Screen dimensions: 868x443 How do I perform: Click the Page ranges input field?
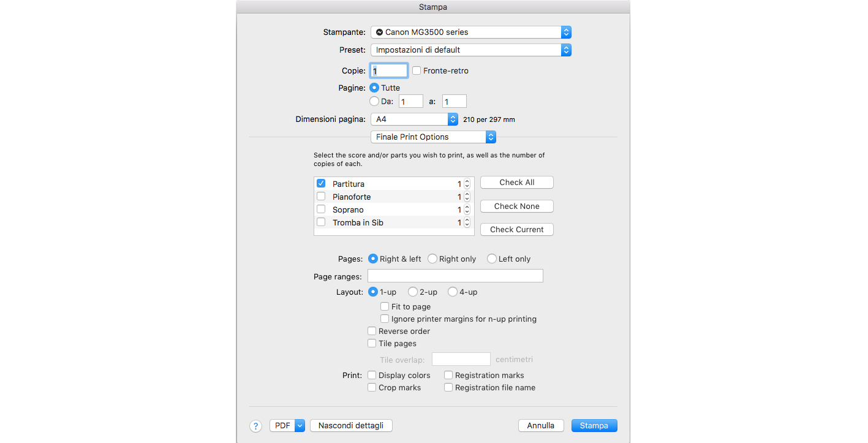pyautogui.click(x=455, y=276)
